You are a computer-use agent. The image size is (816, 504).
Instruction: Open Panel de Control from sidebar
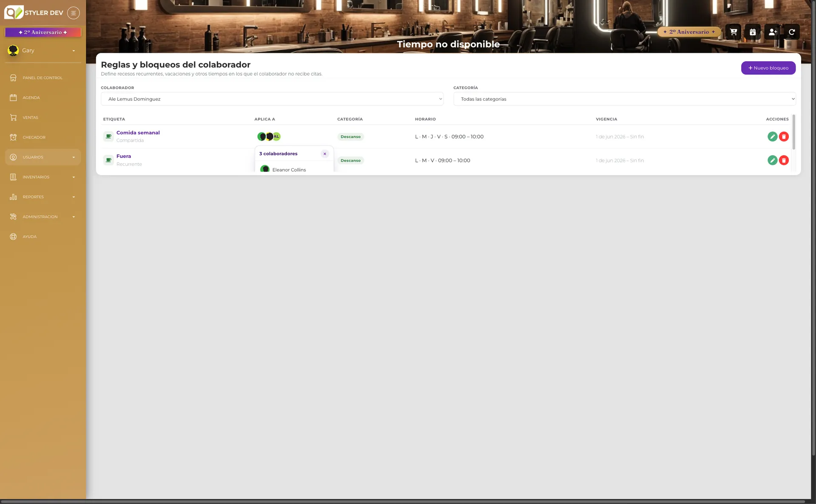[x=43, y=78]
